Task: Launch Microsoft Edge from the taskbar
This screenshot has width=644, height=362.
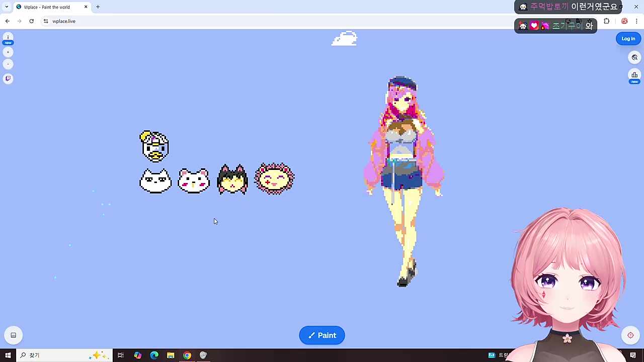Action: 154,355
